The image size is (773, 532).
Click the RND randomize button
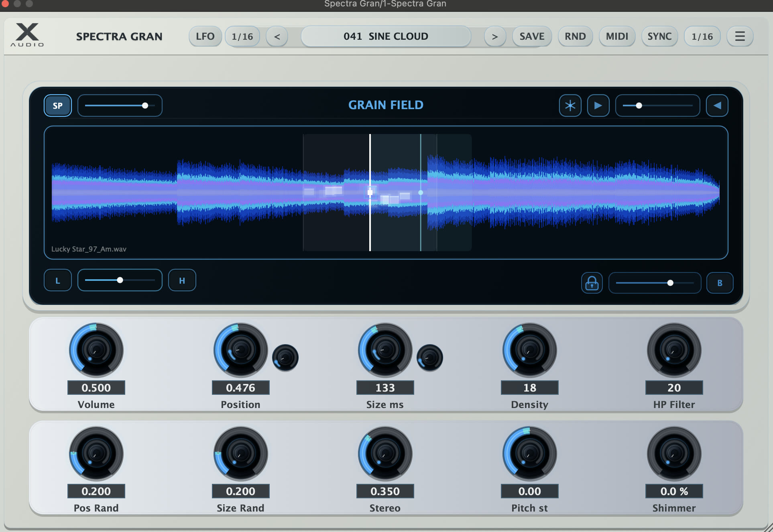point(575,37)
